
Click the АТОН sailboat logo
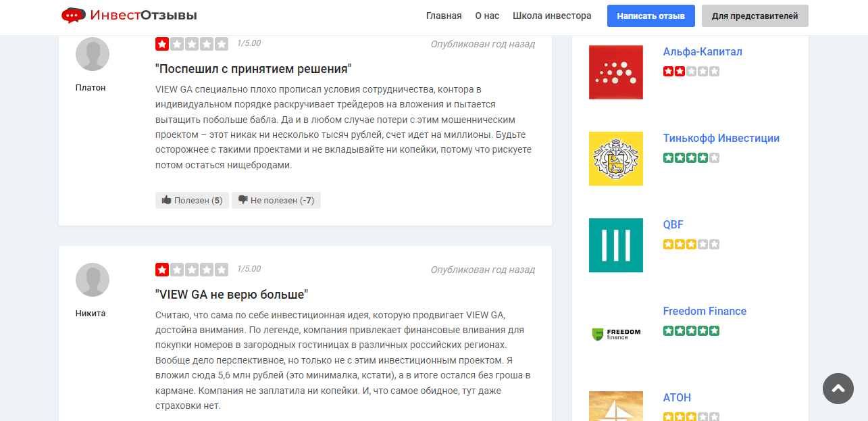coord(615,407)
